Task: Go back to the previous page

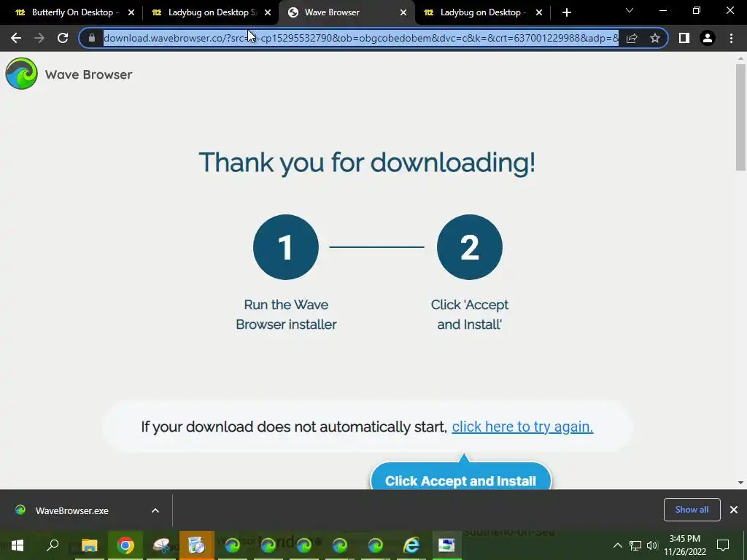Action: (16, 38)
